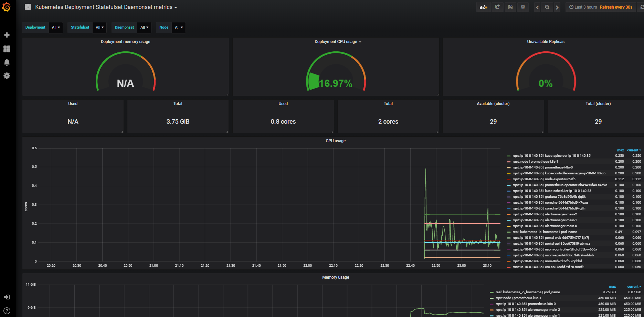Screen dimensions: 644x317
Task: Click the Add panel toolbar icon
Action: tap(484, 7)
